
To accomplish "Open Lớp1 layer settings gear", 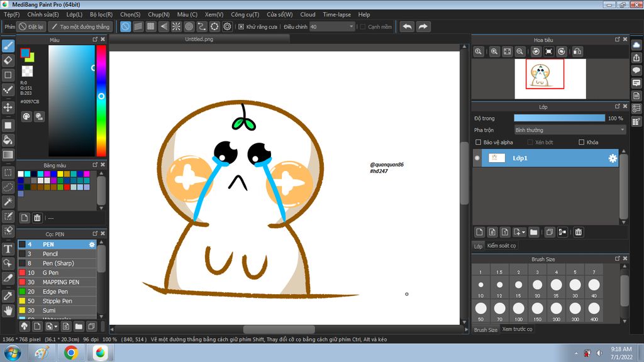I will tap(612, 158).
